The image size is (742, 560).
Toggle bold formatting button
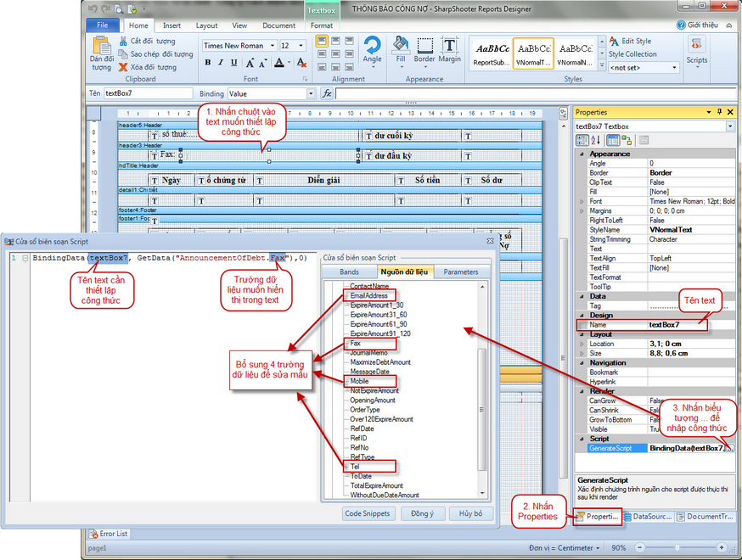tap(208, 63)
